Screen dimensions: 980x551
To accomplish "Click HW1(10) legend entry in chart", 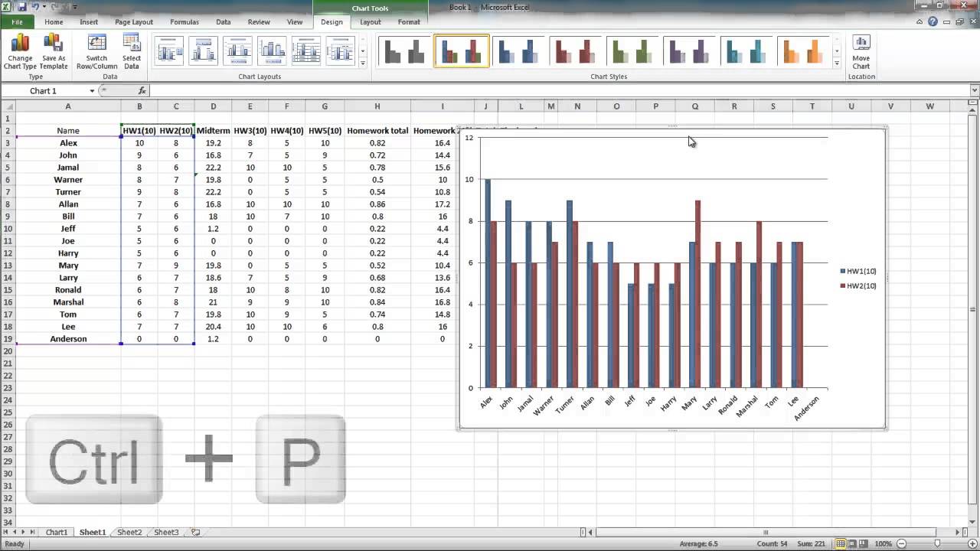I will 857,271.
